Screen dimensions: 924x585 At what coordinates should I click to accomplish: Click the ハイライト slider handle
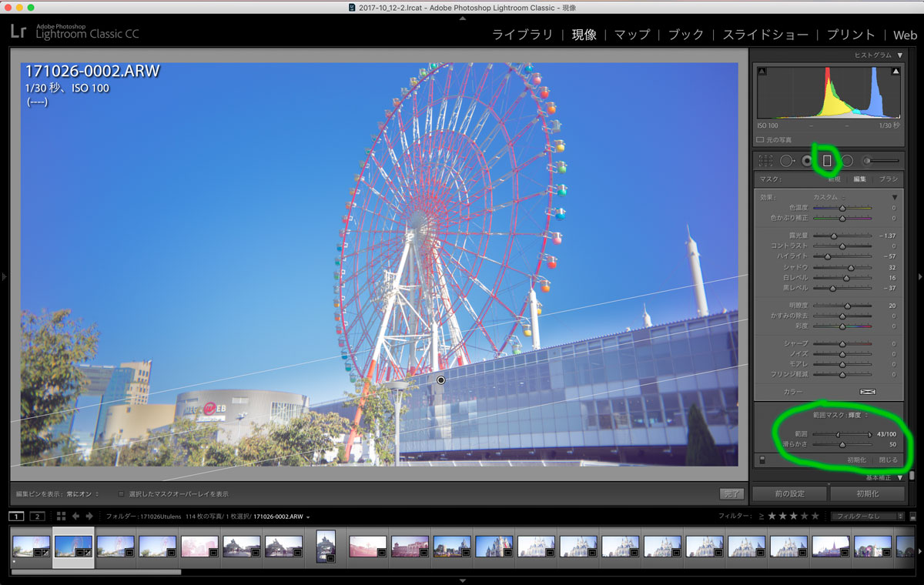tap(828, 256)
